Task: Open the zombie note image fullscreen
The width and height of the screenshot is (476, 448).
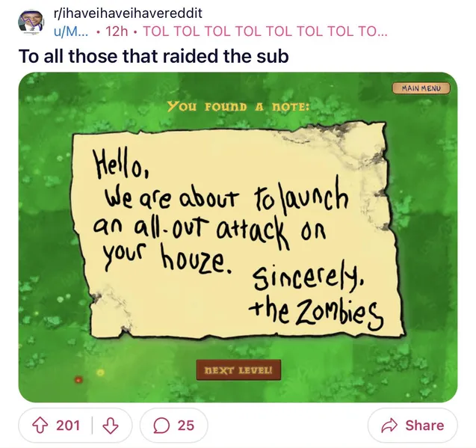Action: (x=238, y=237)
